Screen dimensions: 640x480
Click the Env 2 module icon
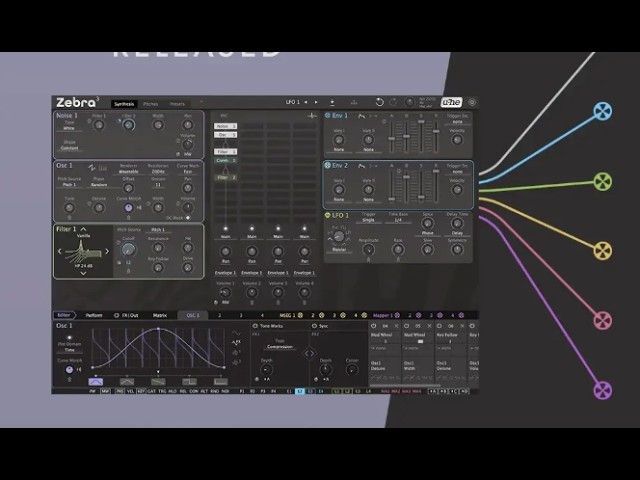(x=327, y=165)
